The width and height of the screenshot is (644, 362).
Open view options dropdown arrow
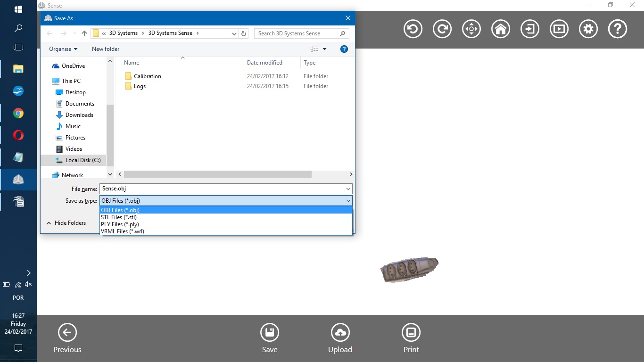[324, 49]
